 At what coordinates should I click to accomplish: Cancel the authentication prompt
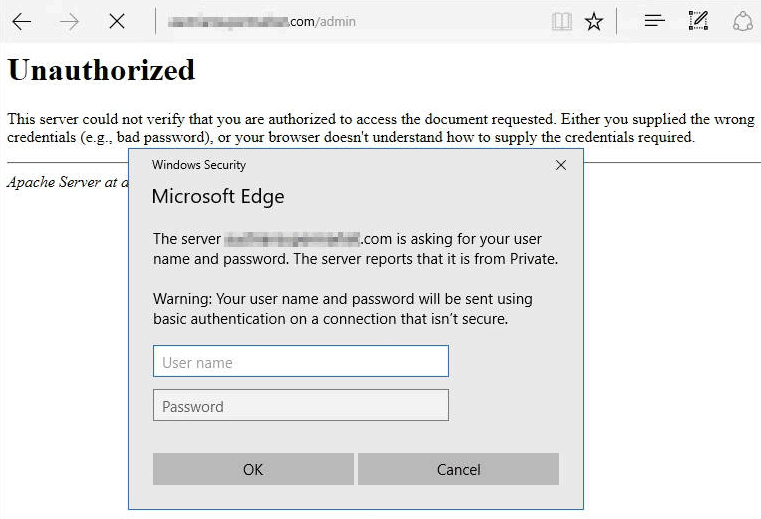click(x=458, y=469)
